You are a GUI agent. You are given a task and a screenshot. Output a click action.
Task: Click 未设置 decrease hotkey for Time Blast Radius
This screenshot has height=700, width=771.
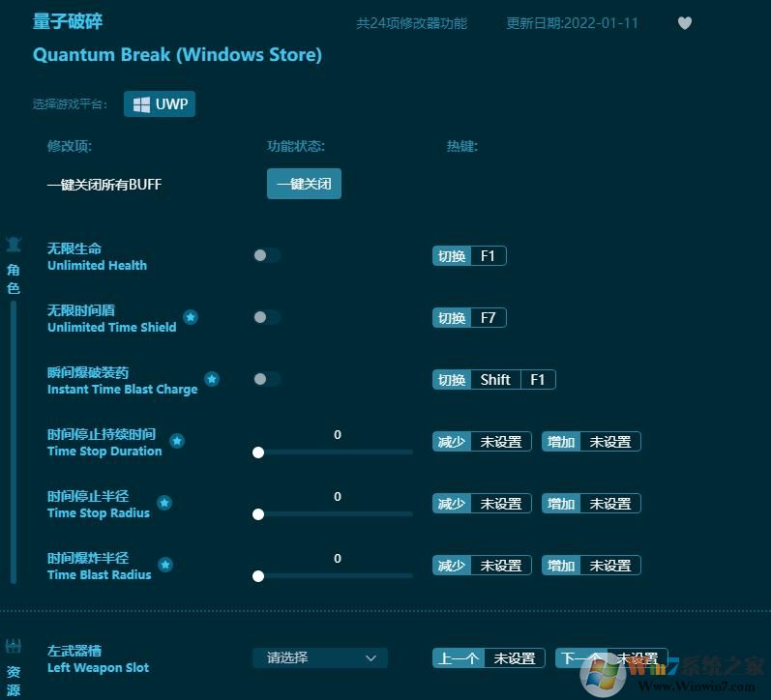pyautogui.click(x=501, y=566)
